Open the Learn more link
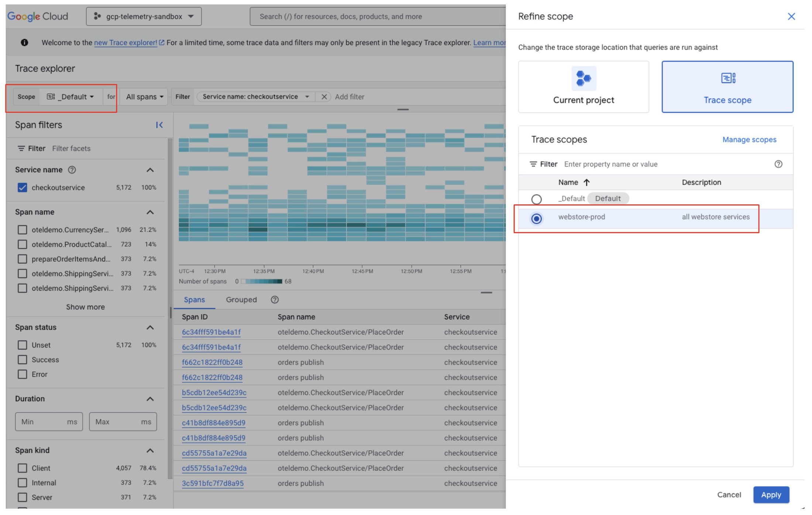812x515 pixels. [489, 42]
